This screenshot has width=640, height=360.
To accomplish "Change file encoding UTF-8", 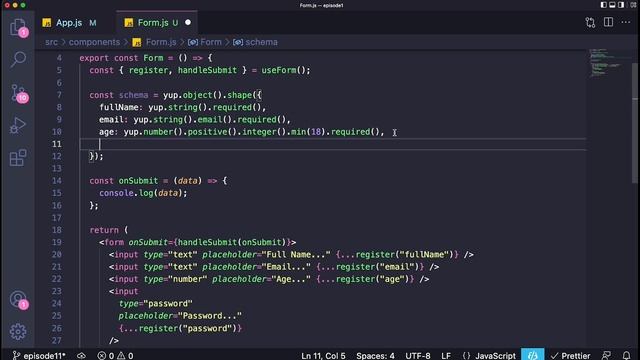I will (418, 356).
